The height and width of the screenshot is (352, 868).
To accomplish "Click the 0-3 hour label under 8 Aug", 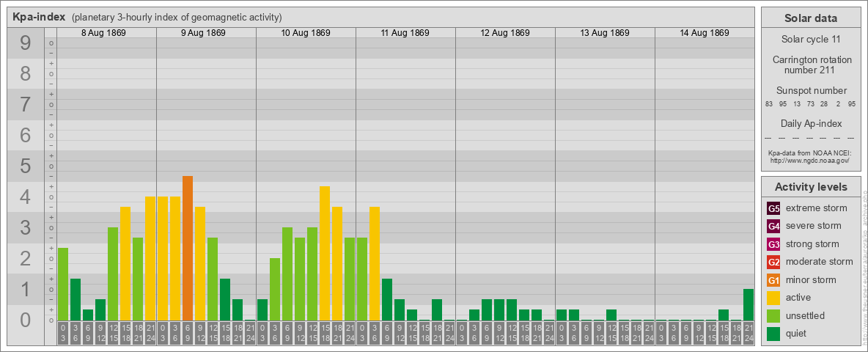I will point(63,333).
